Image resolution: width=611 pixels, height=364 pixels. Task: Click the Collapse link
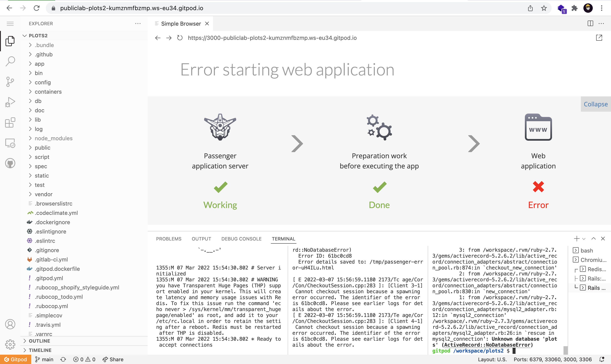[595, 104]
